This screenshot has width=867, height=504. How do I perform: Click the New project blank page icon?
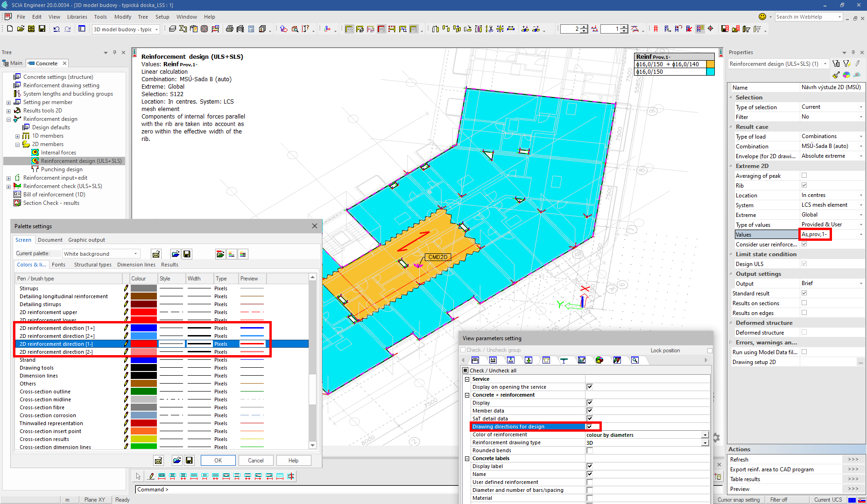click(10, 29)
